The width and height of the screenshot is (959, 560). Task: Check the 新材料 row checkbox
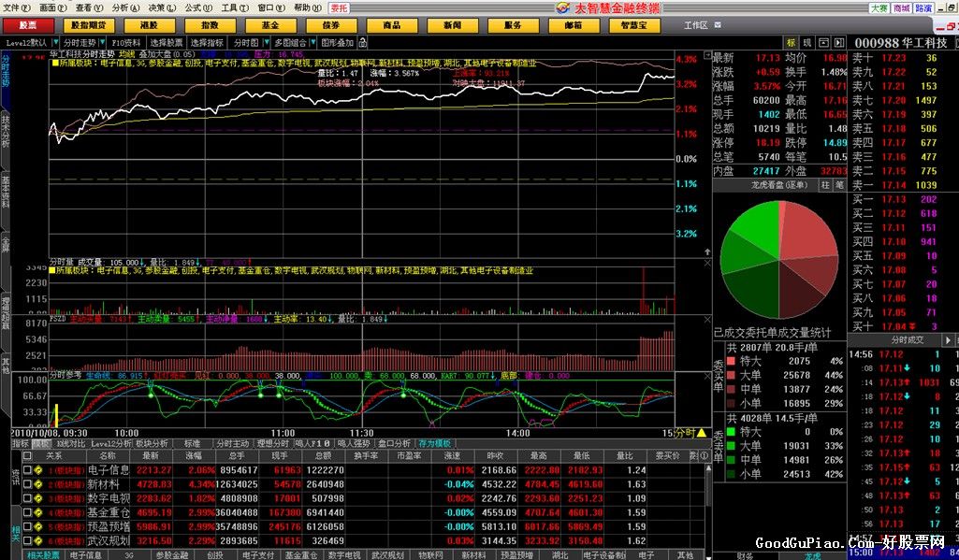coord(27,484)
